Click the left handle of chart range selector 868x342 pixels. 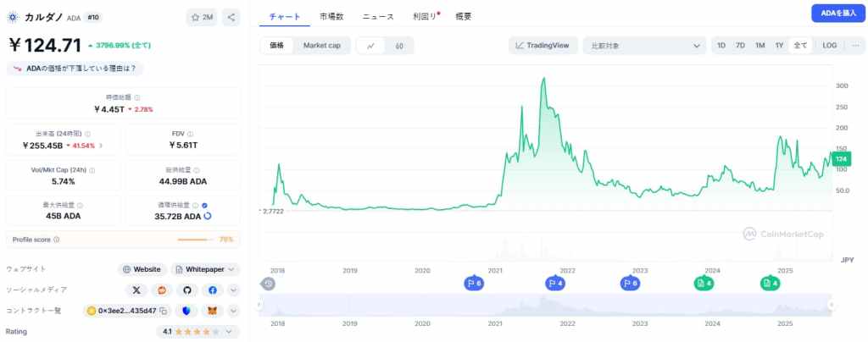259,305
